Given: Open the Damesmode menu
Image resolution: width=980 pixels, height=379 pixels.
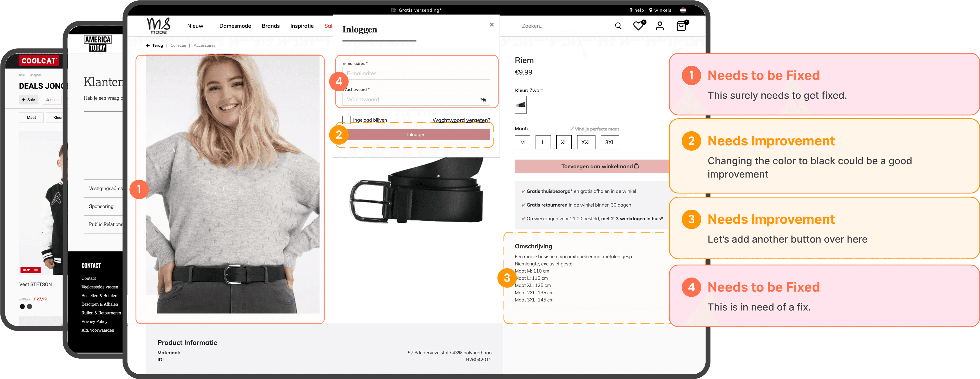Looking at the screenshot, I should click(x=235, y=26).
